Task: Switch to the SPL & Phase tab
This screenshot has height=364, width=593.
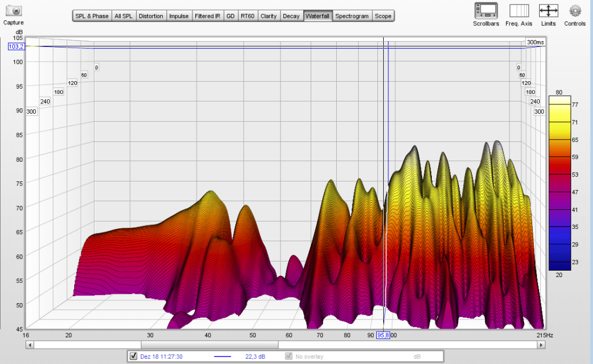Action: (92, 16)
